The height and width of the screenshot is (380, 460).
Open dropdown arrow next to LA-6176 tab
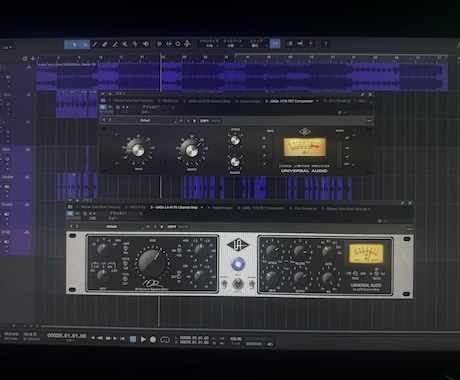click(x=202, y=207)
